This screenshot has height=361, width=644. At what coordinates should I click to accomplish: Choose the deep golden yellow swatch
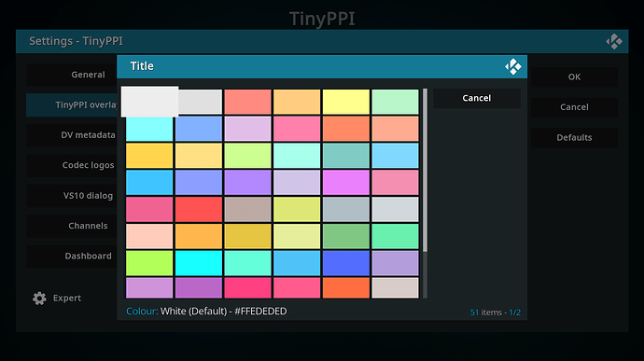pos(149,156)
